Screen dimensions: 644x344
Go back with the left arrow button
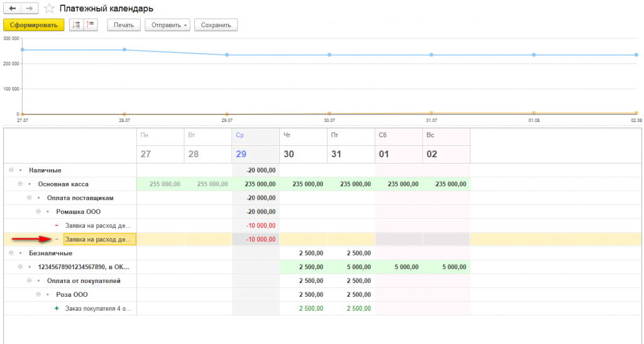(13, 8)
